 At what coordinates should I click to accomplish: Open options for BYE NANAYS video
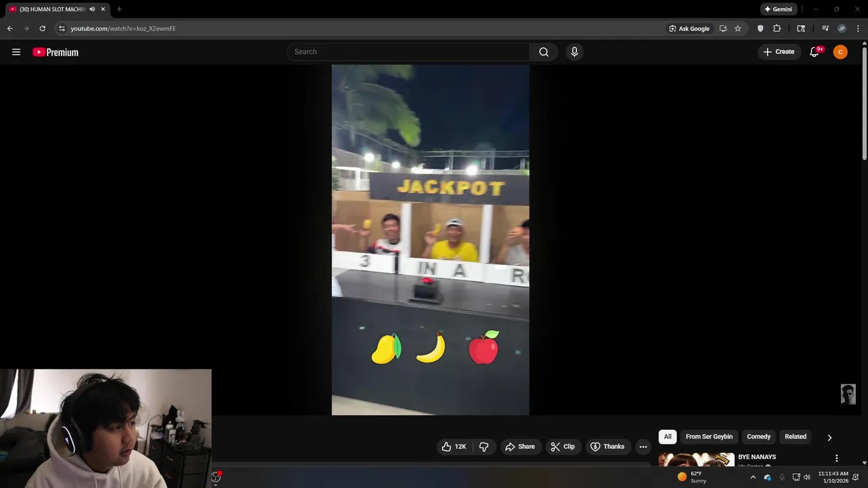pyautogui.click(x=837, y=458)
